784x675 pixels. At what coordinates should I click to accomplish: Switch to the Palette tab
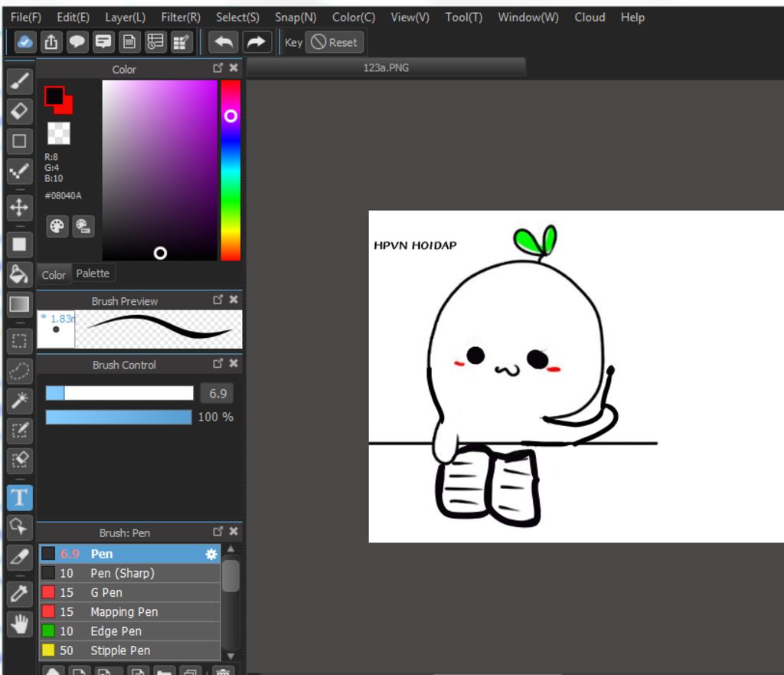pyautogui.click(x=93, y=274)
